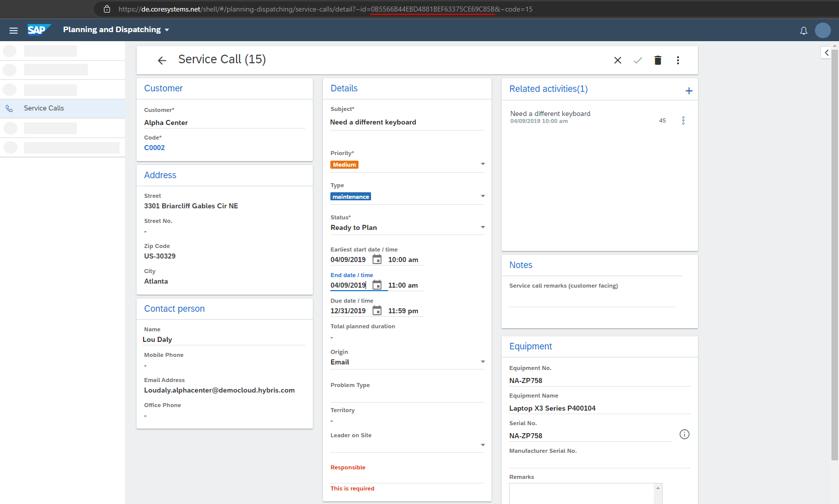Click the activity number 45
This screenshot has width=839, height=504.
click(x=662, y=120)
